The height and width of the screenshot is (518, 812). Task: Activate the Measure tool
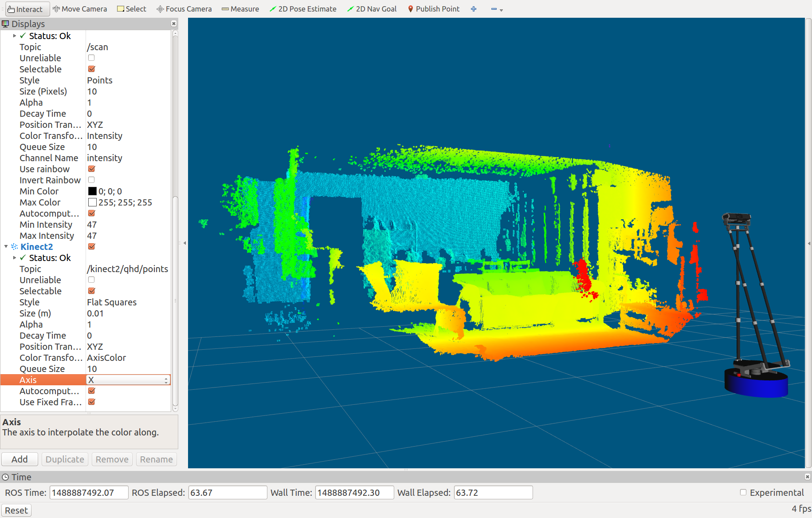click(240, 9)
